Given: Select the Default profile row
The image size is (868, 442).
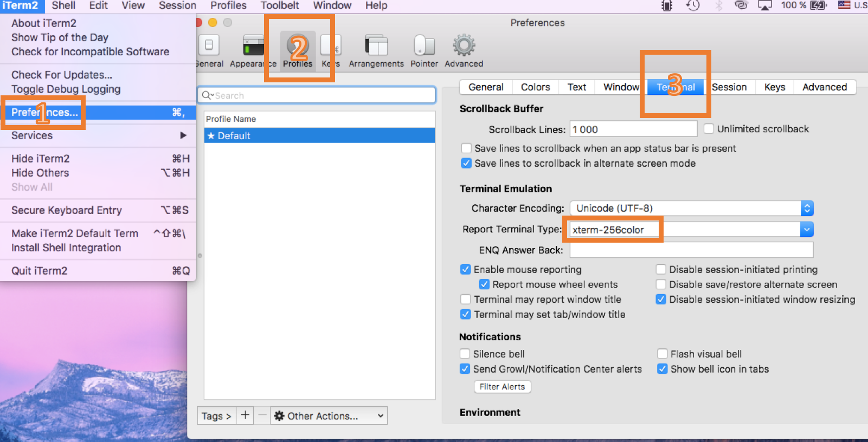Looking at the screenshot, I should coord(319,135).
